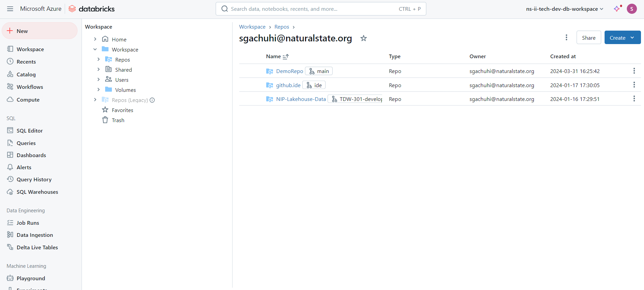Sort by the Created at column header
The image size is (644, 290).
563,57
